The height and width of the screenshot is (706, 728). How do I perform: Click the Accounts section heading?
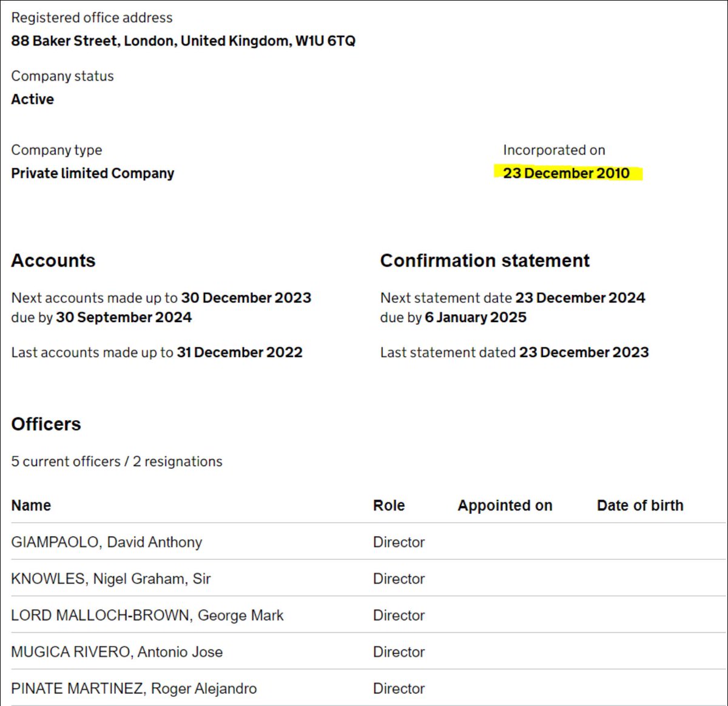click(53, 261)
